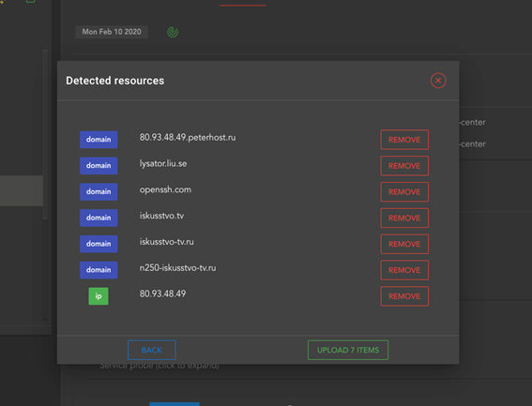Remove 80.93.48.49.peterhost.ru domain entry
Image resolution: width=532 pixels, height=406 pixels.
tap(404, 140)
